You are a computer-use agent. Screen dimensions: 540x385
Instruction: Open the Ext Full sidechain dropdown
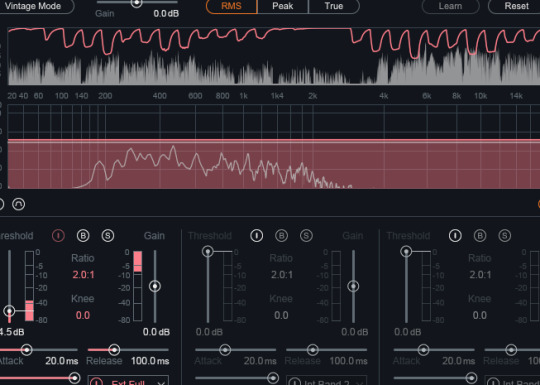tap(128, 380)
